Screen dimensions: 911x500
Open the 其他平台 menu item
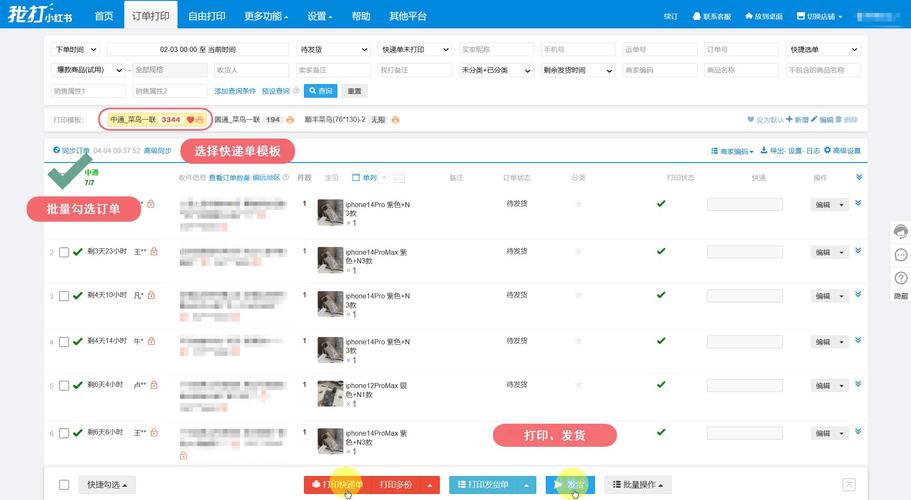coord(408,16)
